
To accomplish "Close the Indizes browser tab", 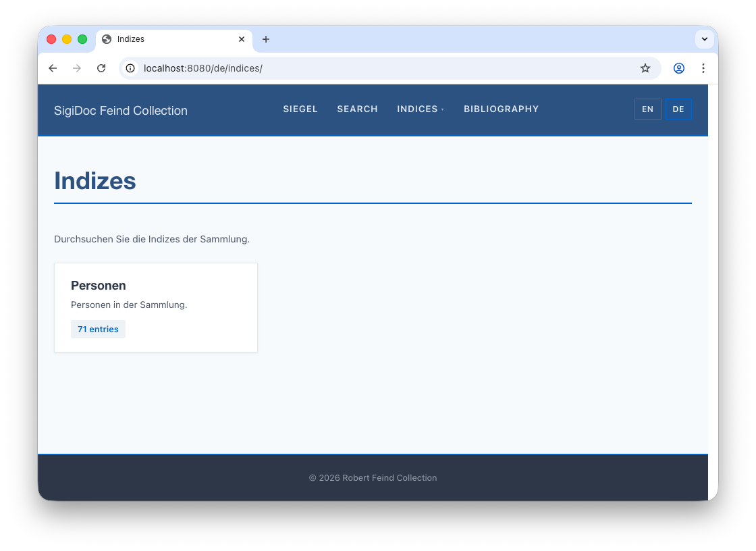I will 242,39.
